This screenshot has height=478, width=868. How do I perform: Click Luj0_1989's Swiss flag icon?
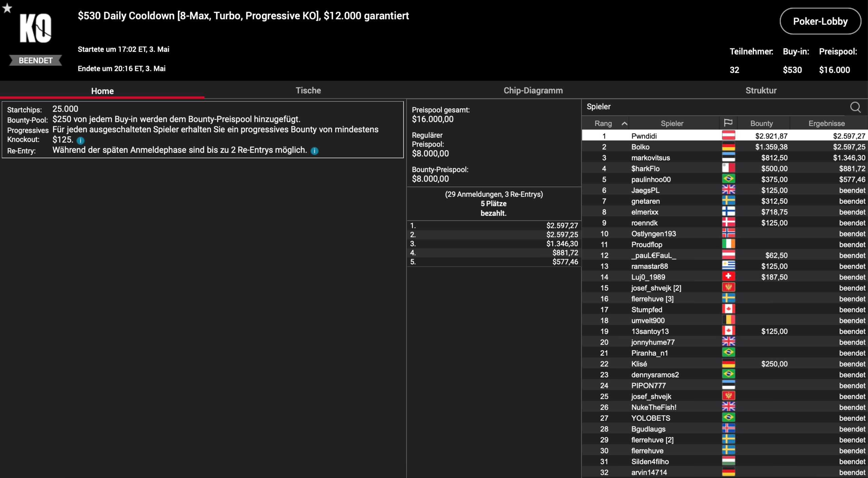click(728, 276)
